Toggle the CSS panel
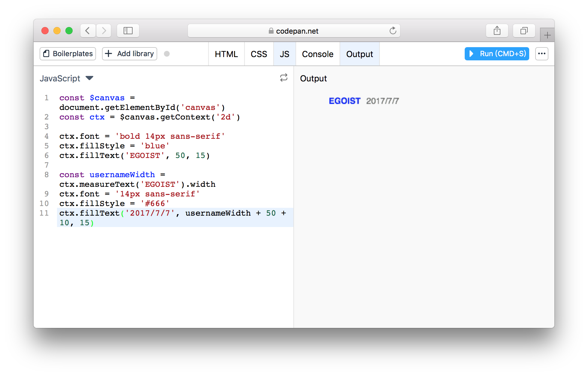This screenshot has height=376, width=588. pos(259,54)
